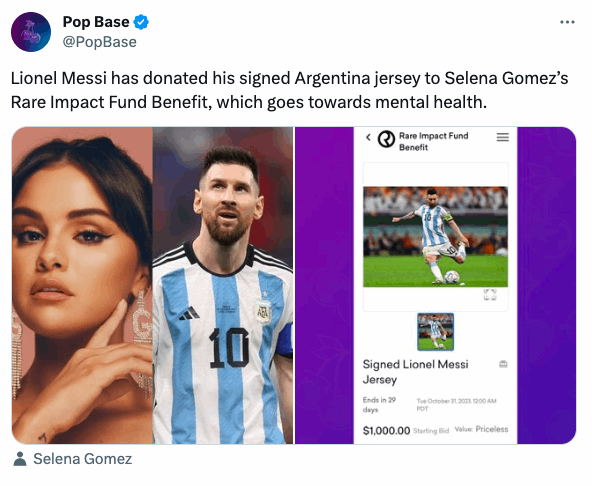Select the small jersey thumbnail preview
This screenshot has height=486, width=592.
435,332
